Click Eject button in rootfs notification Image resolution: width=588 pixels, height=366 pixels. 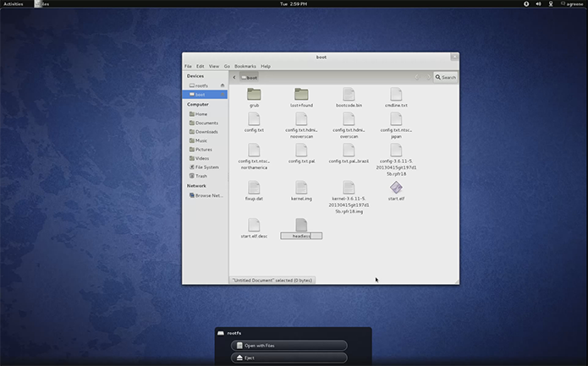click(289, 358)
